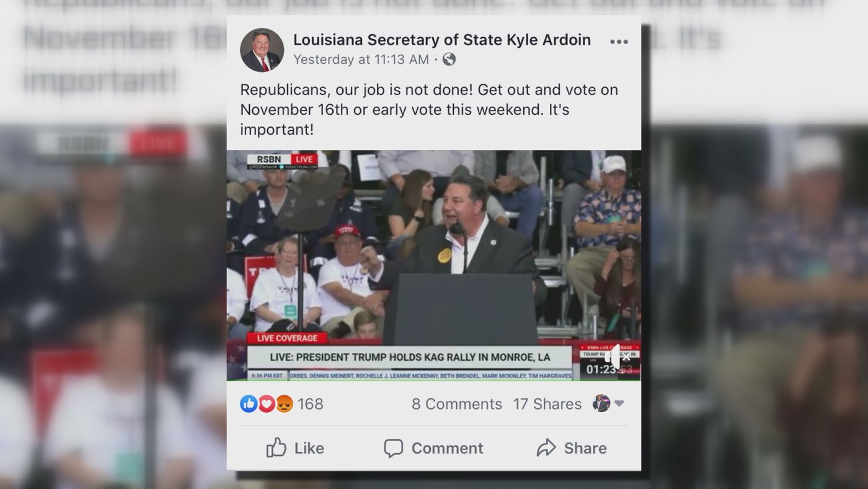Open the comment-as profile selector dropdown
This screenshot has height=489, width=868.
[608, 403]
